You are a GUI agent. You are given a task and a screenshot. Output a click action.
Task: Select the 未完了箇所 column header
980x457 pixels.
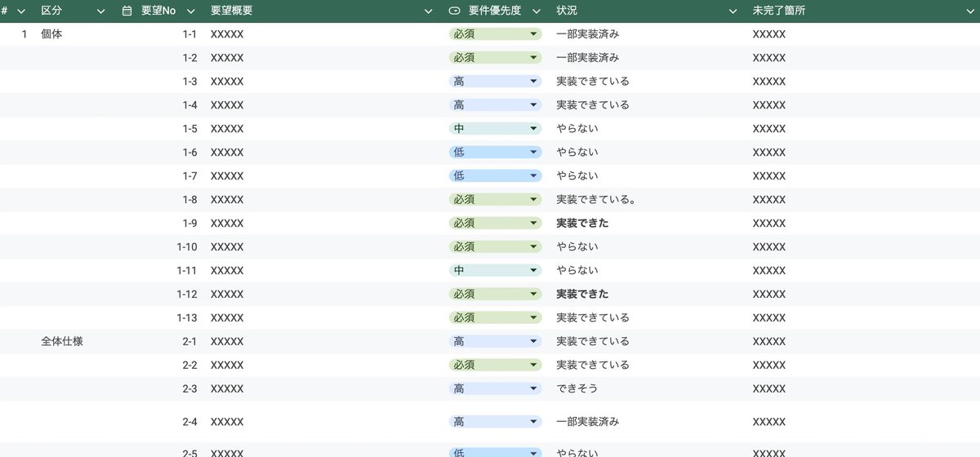coord(779,11)
